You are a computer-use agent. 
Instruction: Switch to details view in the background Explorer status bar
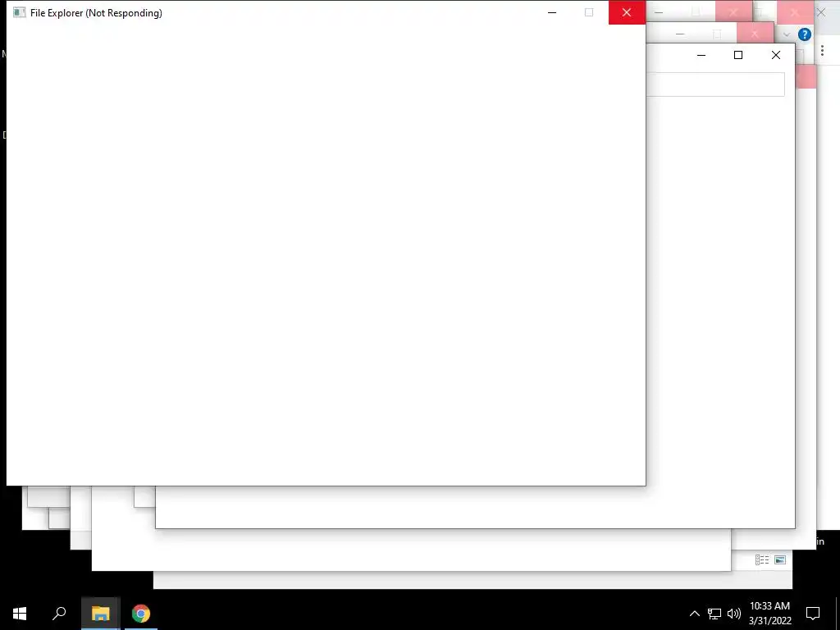tap(762, 559)
